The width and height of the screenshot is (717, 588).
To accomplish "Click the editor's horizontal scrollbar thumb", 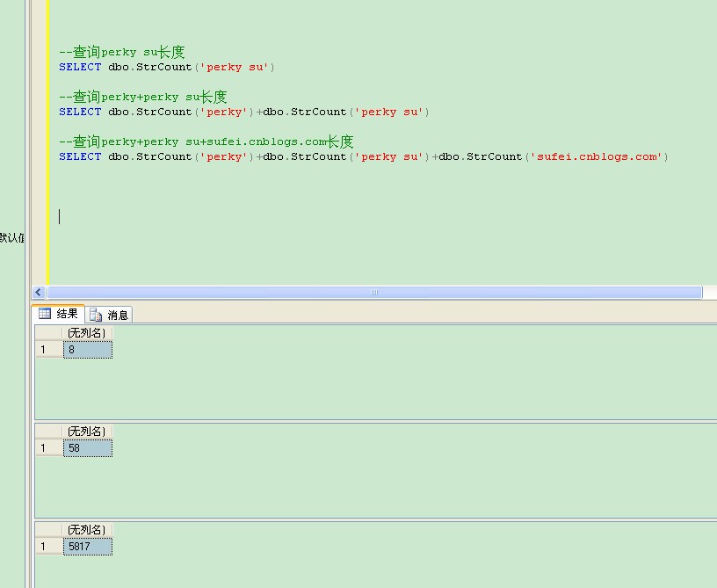I will coord(374,292).
